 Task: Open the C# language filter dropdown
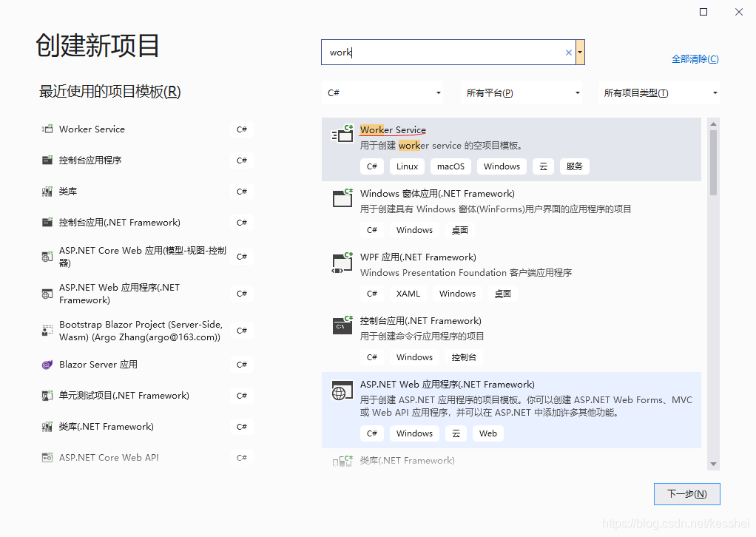[x=382, y=92]
